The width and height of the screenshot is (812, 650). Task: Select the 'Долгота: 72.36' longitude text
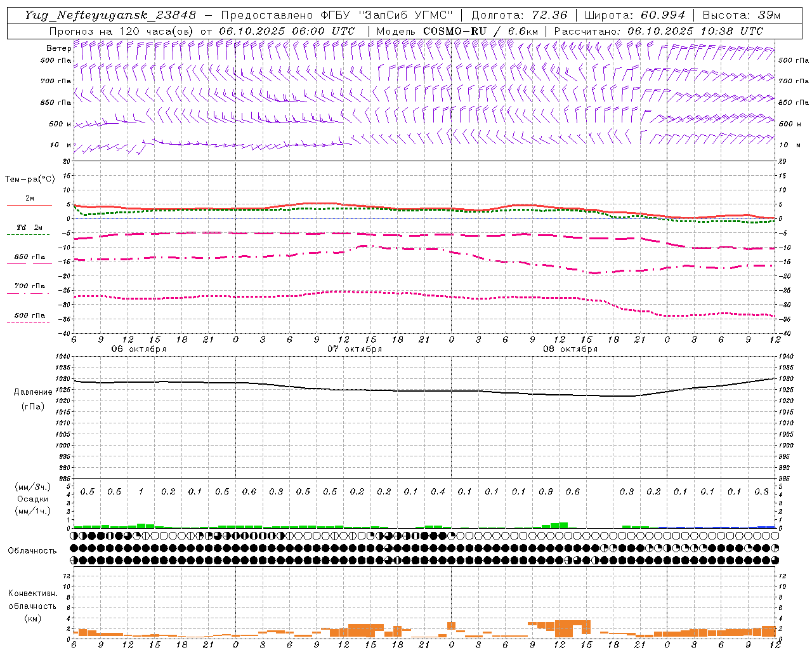click(x=519, y=15)
